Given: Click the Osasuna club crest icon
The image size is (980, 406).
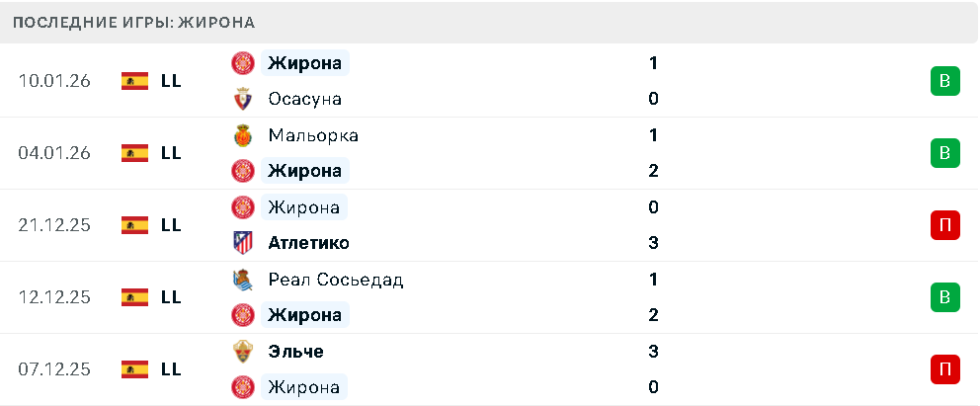Looking at the screenshot, I should click(x=243, y=99).
